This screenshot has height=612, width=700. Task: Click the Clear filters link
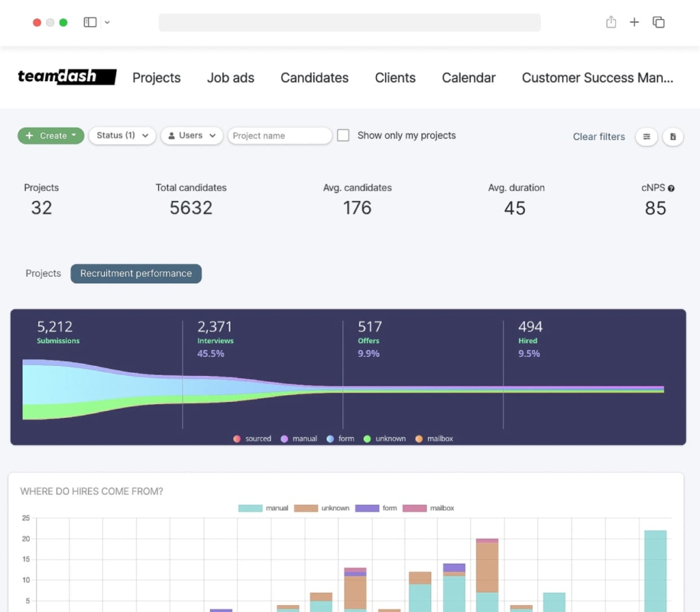pos(598,136)
